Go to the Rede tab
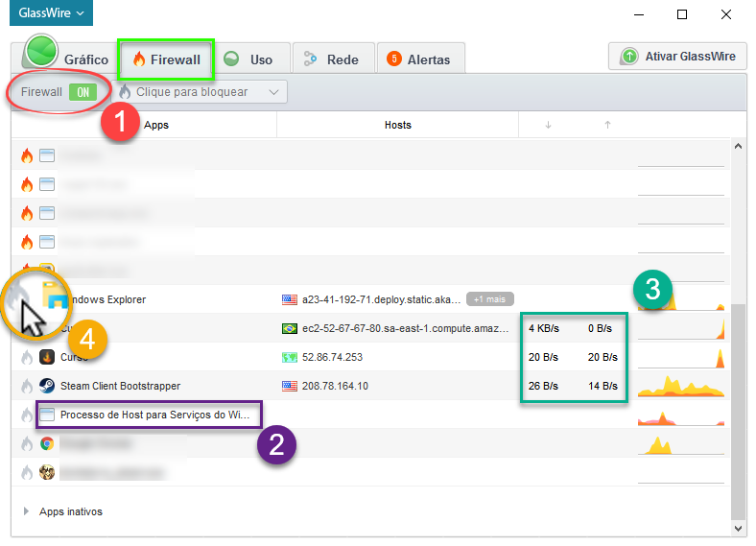Screen dimensions: 756x546 pos(334,59)
